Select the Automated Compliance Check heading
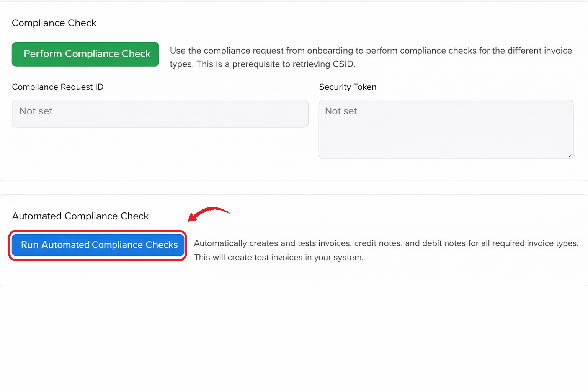This screenshot has height=392, width=588. pyautogui.click(x=80, y=216)
